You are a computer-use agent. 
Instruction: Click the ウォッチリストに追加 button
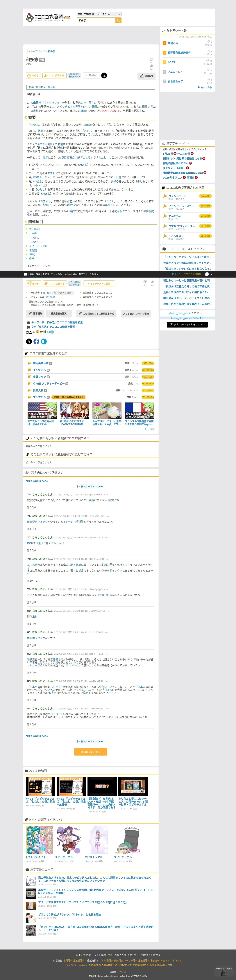click(99, 283)
